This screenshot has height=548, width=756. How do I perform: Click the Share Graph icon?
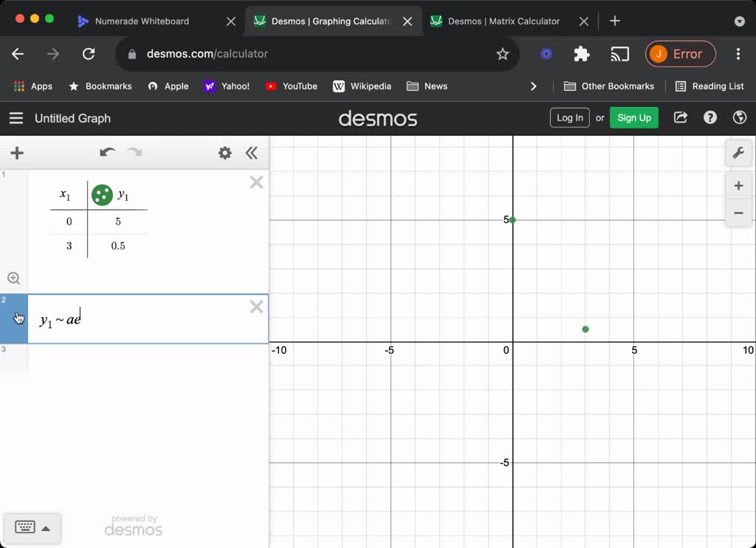pyautogui.click(x=681, y=117)
